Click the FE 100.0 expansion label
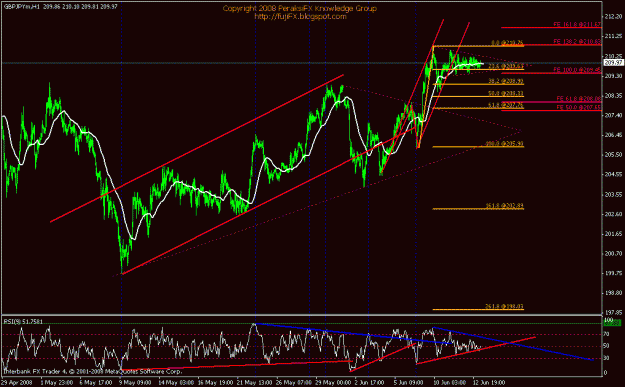The image size is (625, 387). pos(577,70)
